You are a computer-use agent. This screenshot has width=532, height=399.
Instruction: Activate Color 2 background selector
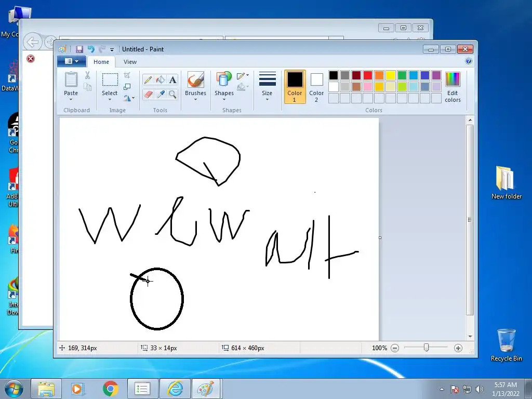[316, 87]
